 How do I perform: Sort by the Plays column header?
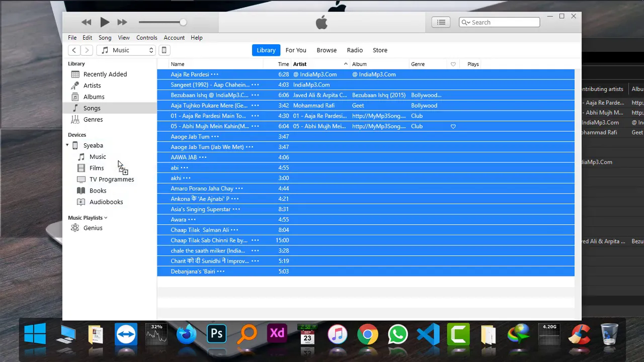point(473,64)
